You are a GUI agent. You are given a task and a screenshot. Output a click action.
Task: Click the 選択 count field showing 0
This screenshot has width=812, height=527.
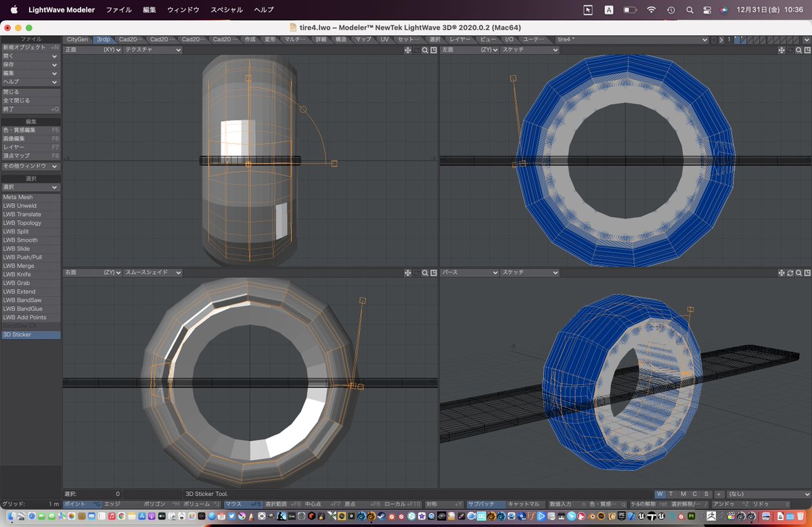click(x=92, y=495)
